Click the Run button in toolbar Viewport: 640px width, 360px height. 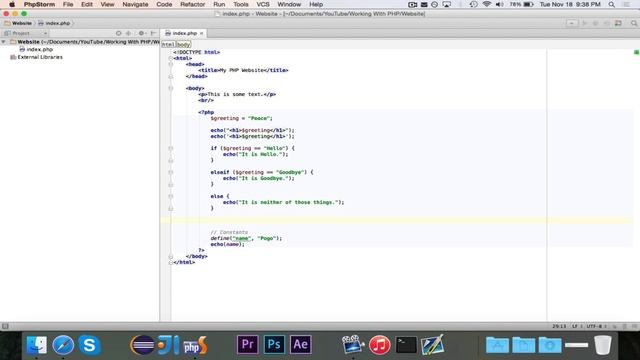(584, 23)
